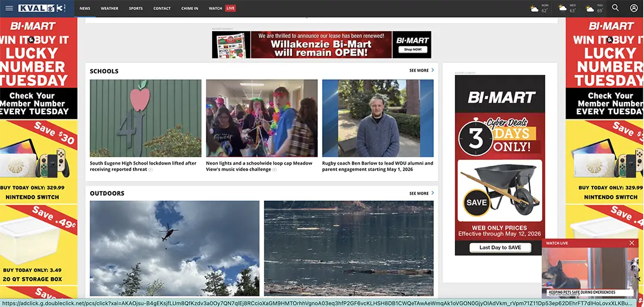Click video icon beside South Eugene headline
The height and width of the screenshot is (307, 644).
click(150, 169)
